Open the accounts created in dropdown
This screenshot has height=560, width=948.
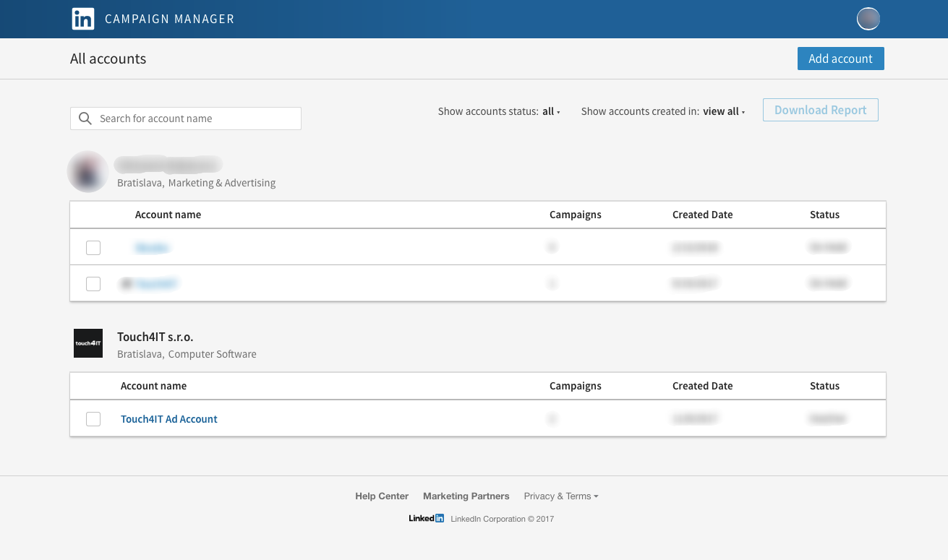coord(723,111)
